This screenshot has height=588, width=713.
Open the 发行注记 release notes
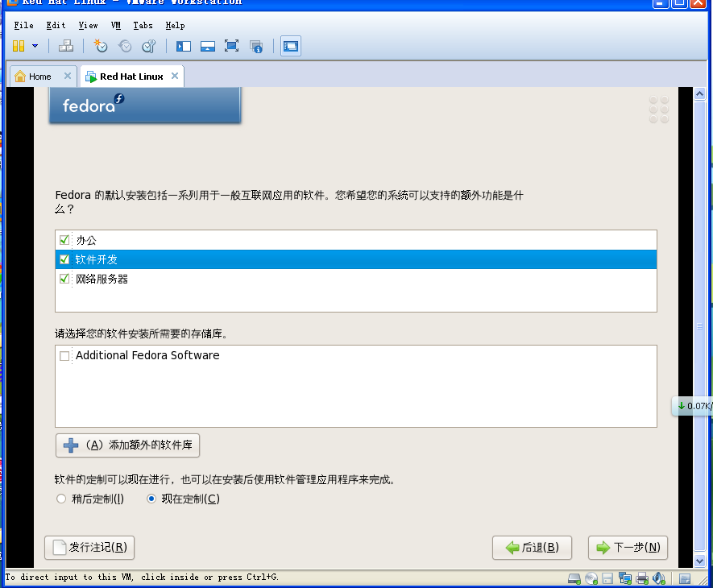click(x=89, y=548)
